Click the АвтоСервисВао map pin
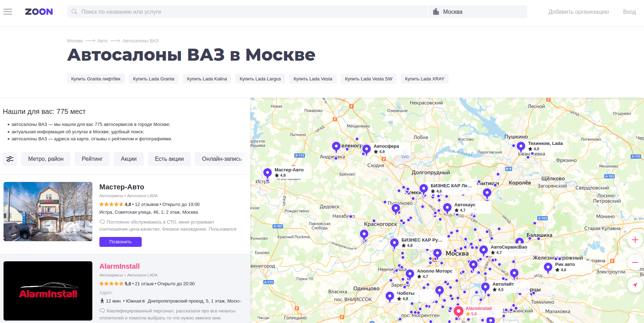 (x=484, y=250)
